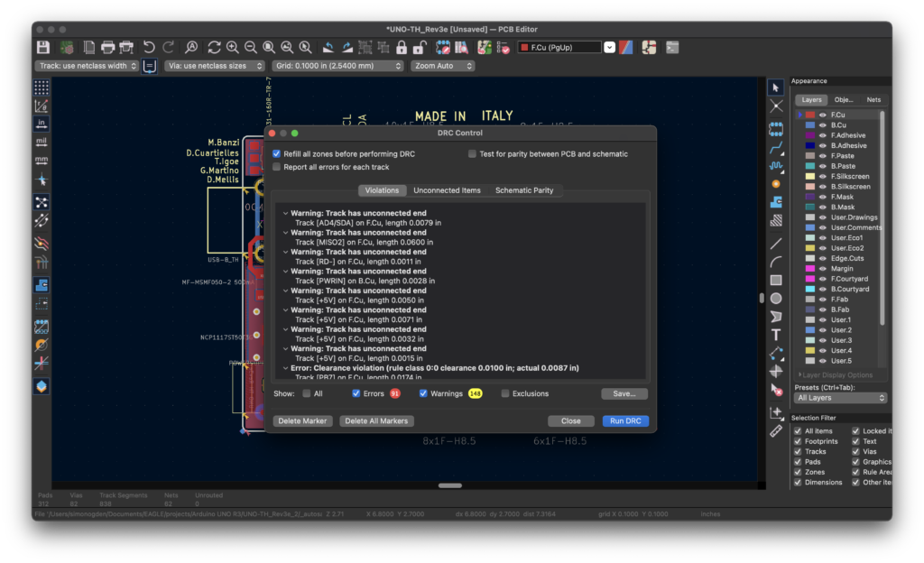Select the Add via tool
Image resolution: width=924 pixels, height=563 pixels.
point(775,184)
